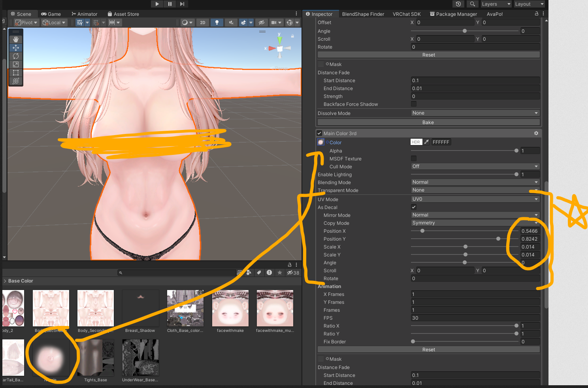Open the Local handle rotation dropdown
This screenshot has width=588, height=388.
coord(54,23)
